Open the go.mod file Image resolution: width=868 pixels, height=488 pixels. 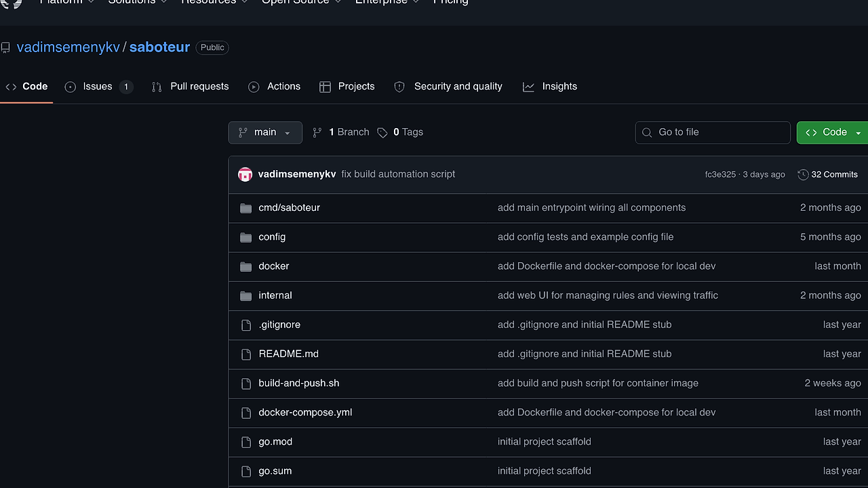click(275, 441)
